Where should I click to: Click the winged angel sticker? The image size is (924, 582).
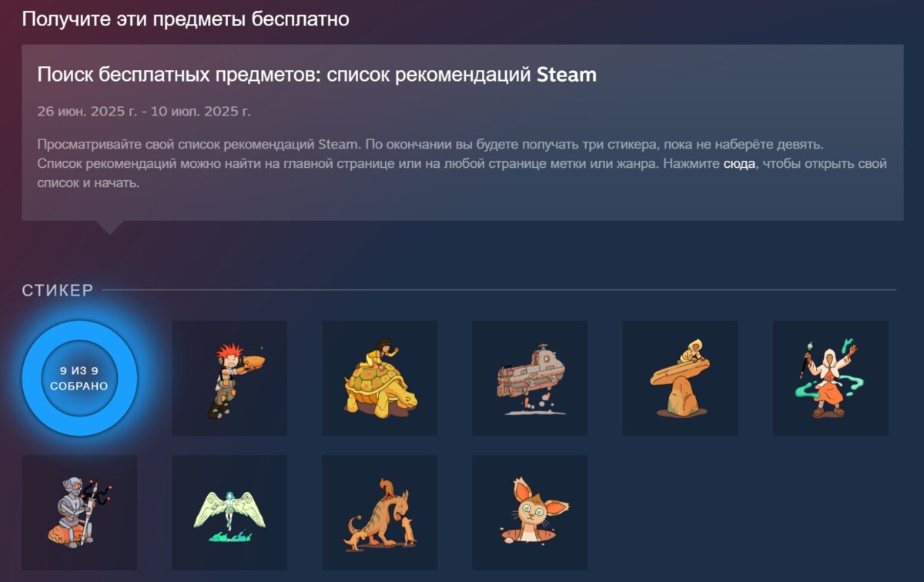[229, 513]
